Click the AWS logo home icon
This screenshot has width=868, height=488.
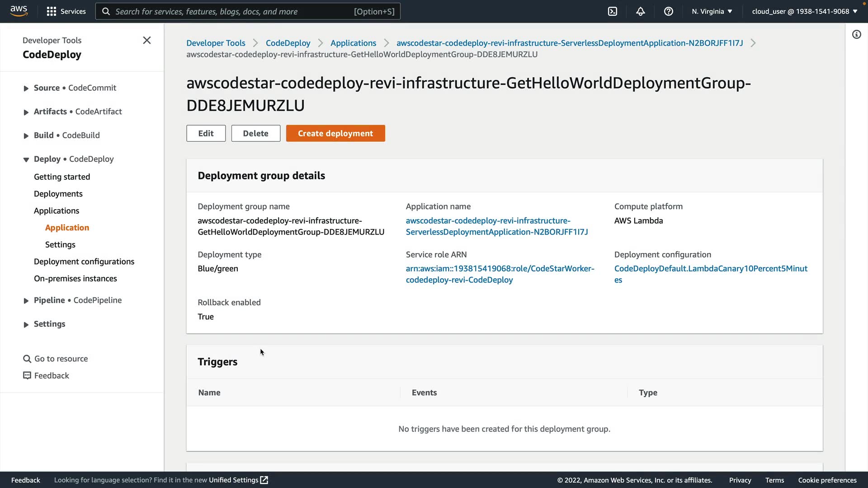[19, 11]
